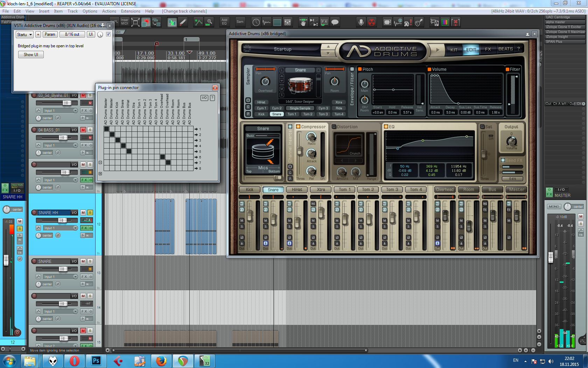The width and height of the screenshot is (588, 368).
Task: Click the color spectrum toolbar icon
Action: 445,22
